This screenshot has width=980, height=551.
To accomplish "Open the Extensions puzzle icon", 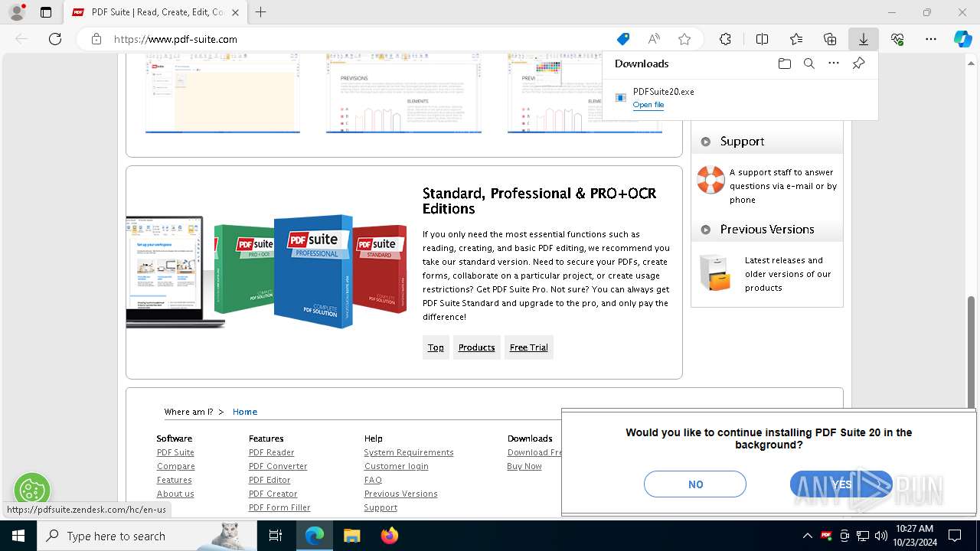I will (x=725, y=39).
